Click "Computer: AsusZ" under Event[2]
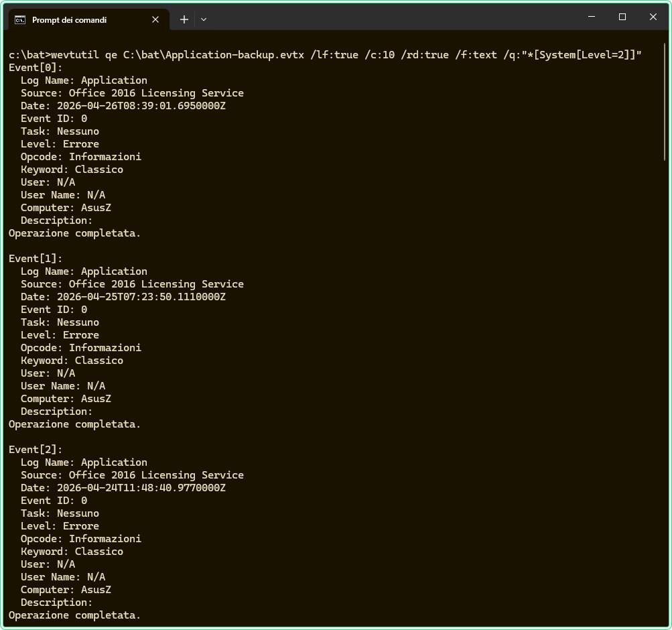This screenshot has width=672, height=630. [x=66, y=590]
